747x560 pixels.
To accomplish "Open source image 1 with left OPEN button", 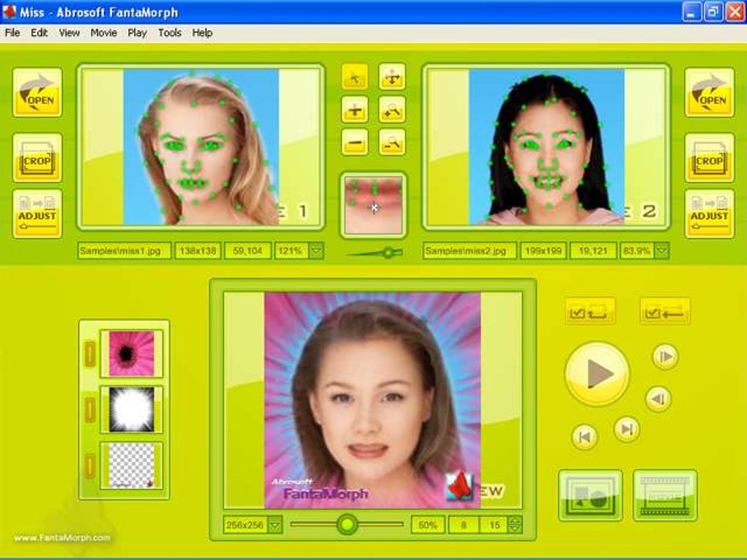I will (37, 92).
